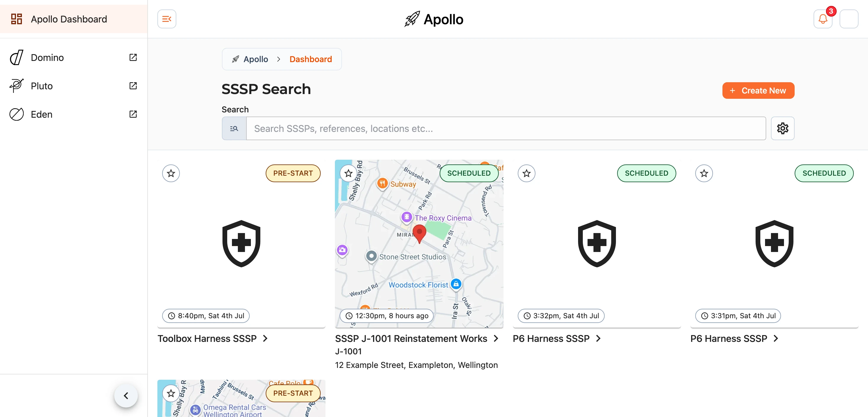Click the search list icon beside search box

(x=234, y=128)
